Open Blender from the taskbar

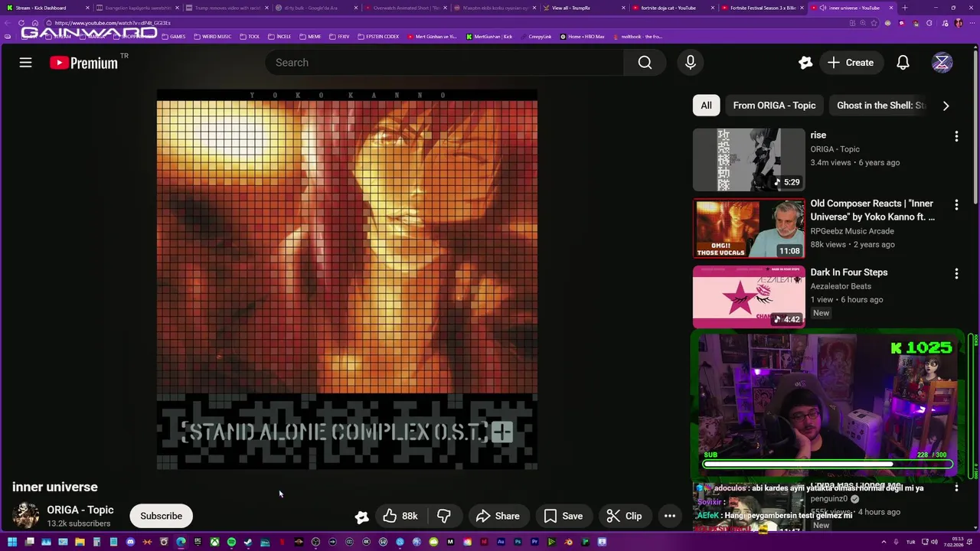point(568,542)
